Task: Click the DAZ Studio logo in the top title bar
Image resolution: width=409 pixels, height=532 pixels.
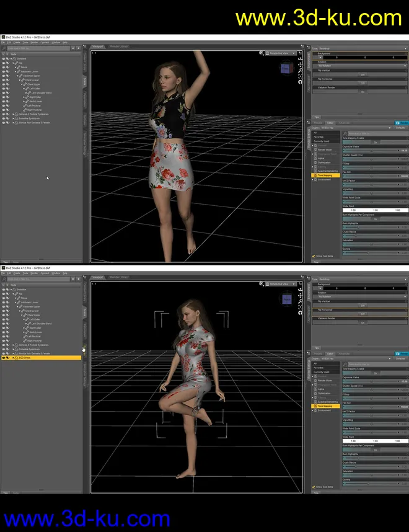Action: pos(2,37)
